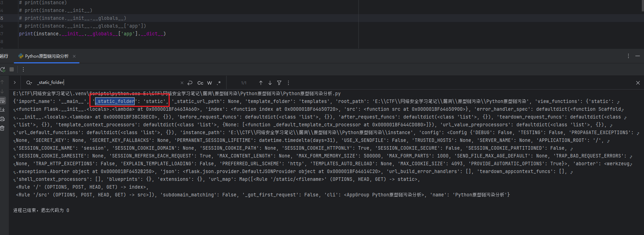Clear all console output with trash icon
The image size is (644, 235).
coord(2,128)
